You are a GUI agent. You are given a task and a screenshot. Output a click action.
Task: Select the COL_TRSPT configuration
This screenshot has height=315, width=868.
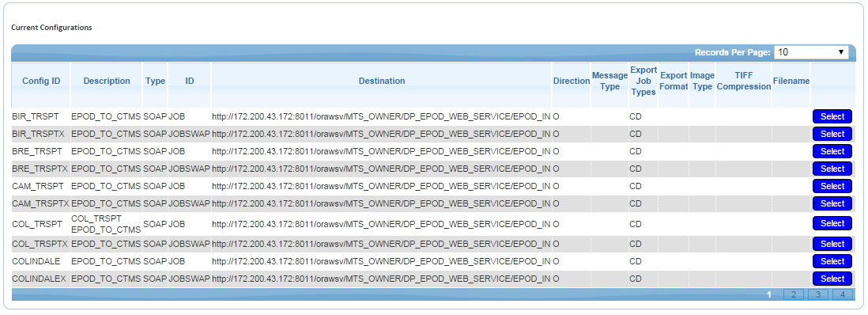(x=832, y=223)
